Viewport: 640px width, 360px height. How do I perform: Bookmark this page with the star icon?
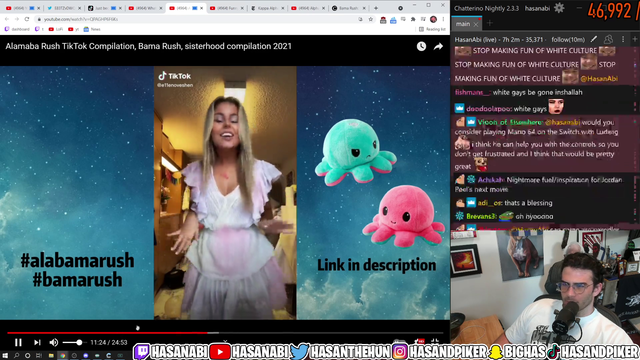tap(371, 19)
